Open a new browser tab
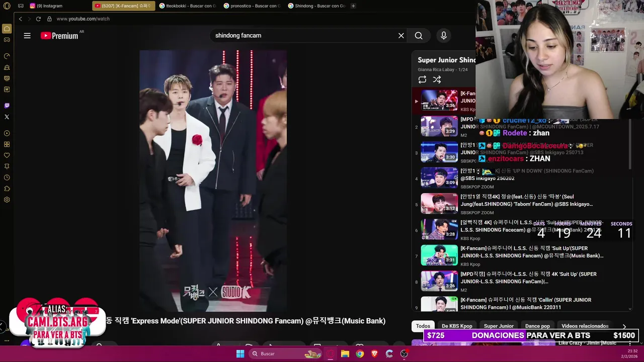The height and width of the screenshot is (362, 644). (x=353, y=6)
